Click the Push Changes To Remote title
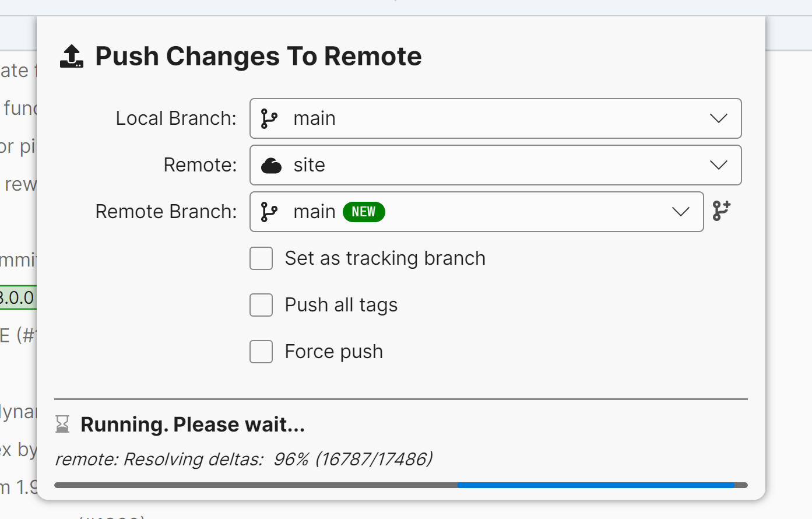The height and width of the screenshot is (519, 812). [258, 57]
